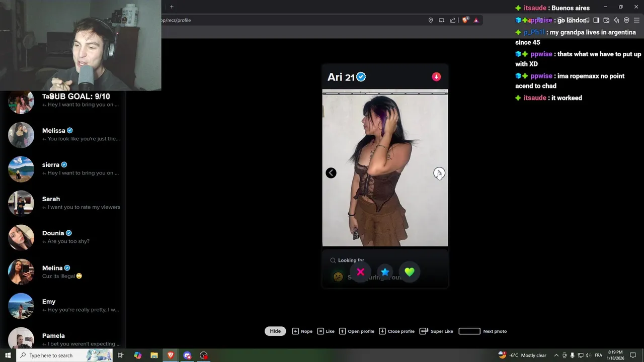
Task: Open the Brave Wallet icon
Action: click(606, 20)
